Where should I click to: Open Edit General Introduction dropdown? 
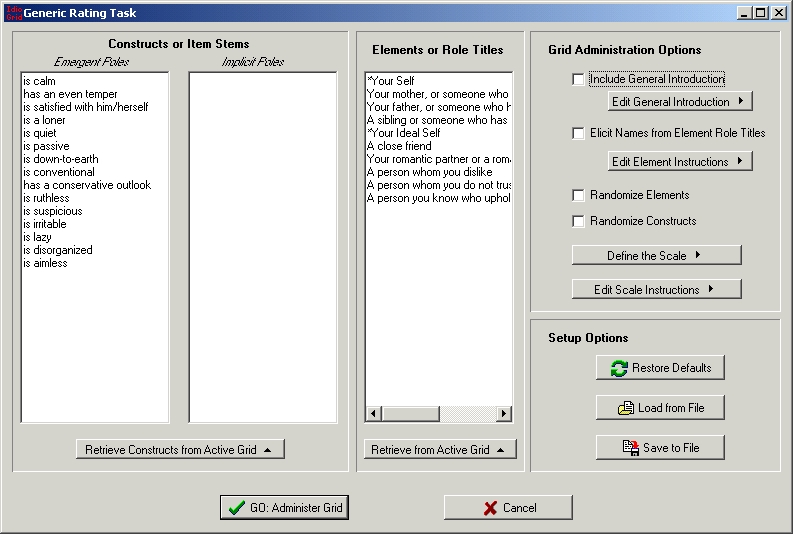(679, 102)
